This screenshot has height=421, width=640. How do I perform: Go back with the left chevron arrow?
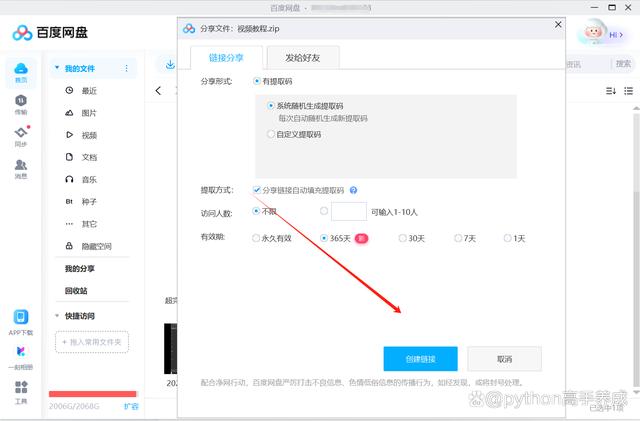click(158, 91)
